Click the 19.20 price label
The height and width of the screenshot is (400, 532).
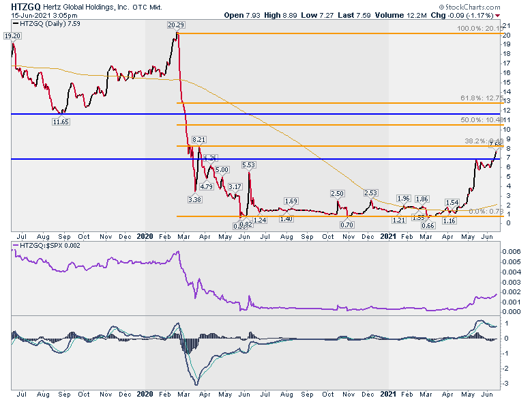pos(12,35)
